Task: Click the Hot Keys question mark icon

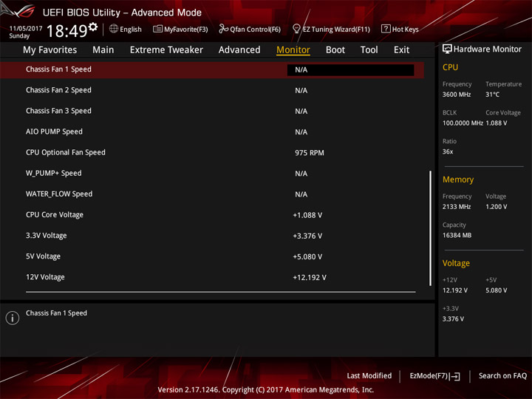Action: [386, 29]
